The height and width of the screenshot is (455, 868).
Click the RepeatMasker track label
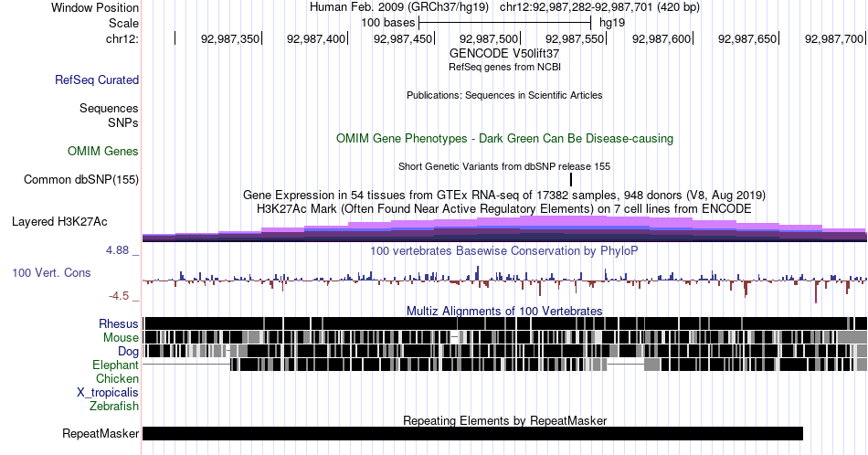point(101,433)
